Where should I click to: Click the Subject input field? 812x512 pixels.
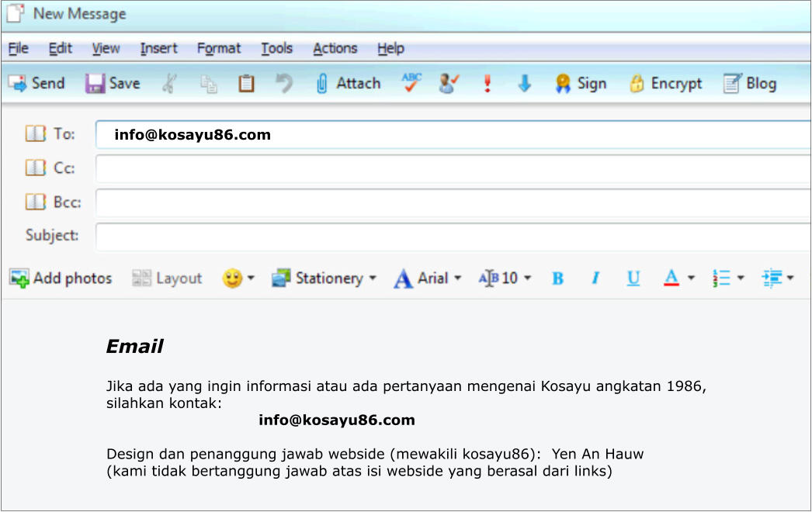point(453,237)
